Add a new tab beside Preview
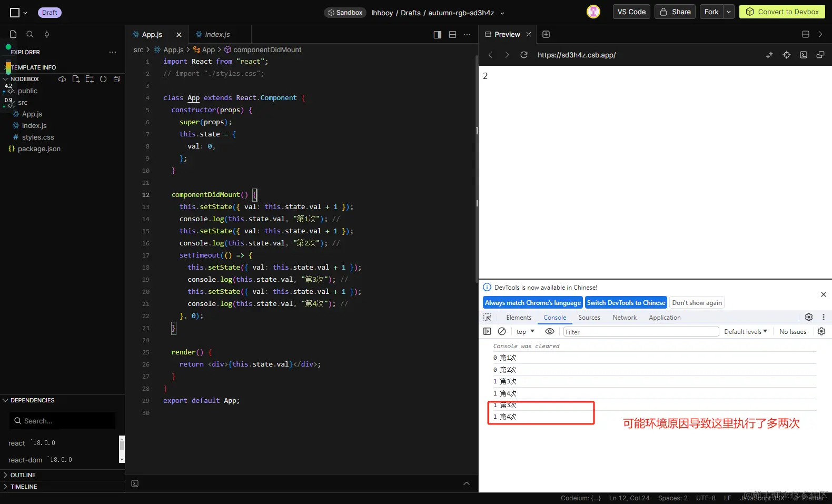This screenshot has height=504, width=832. pyautogui.click(x=546, y=34)
